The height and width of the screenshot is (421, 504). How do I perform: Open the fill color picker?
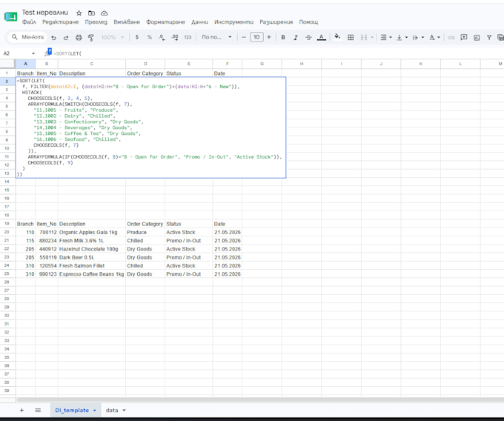click(337, 37)
